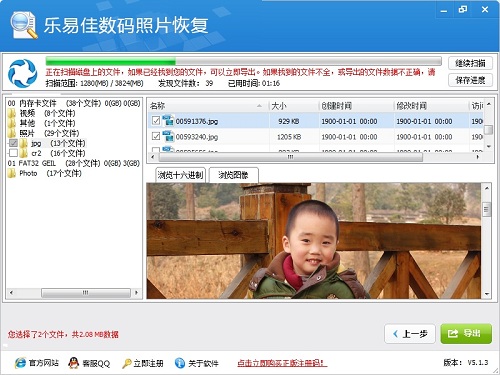Click the Photo folder icon
500x375 pixels.
pos(12,173)
